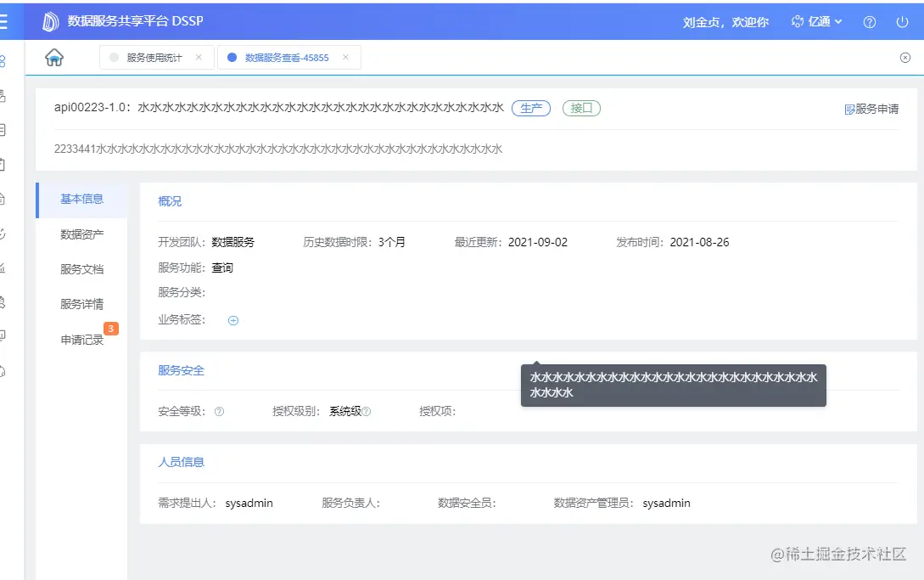Close the 数据服务查看-45855 tab
Screen dimensions: 924x580
point(345,57)
